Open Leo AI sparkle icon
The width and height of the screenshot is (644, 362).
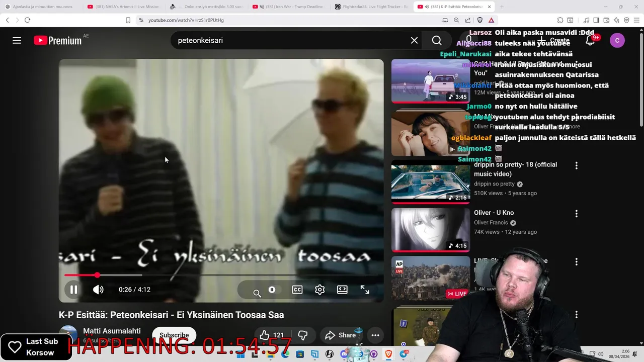(616, 20)
